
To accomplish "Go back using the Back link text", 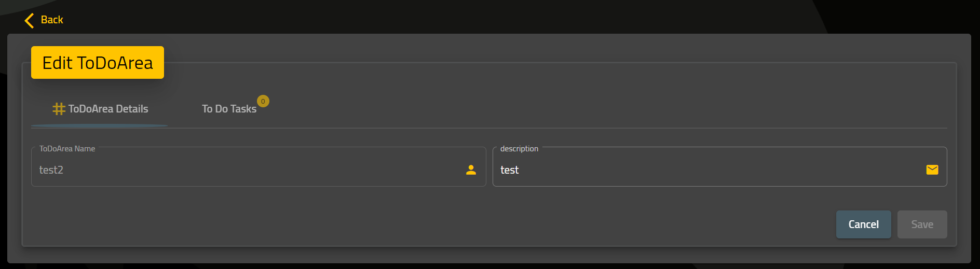I will pos(52,20).
